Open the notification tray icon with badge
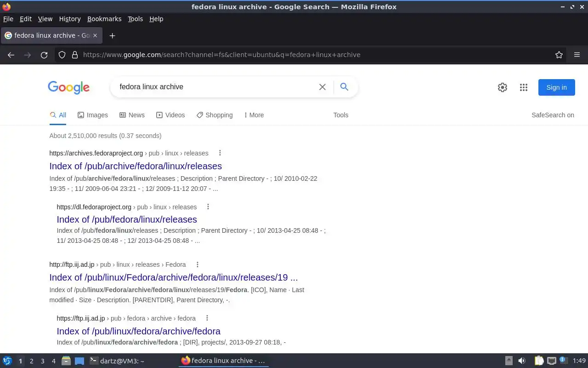This screenshot has width=588, height=368. tap(564, 361)
